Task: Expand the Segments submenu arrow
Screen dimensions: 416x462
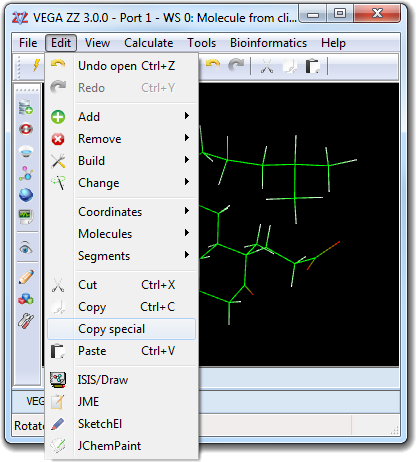Action: click(x=187, y=255)
